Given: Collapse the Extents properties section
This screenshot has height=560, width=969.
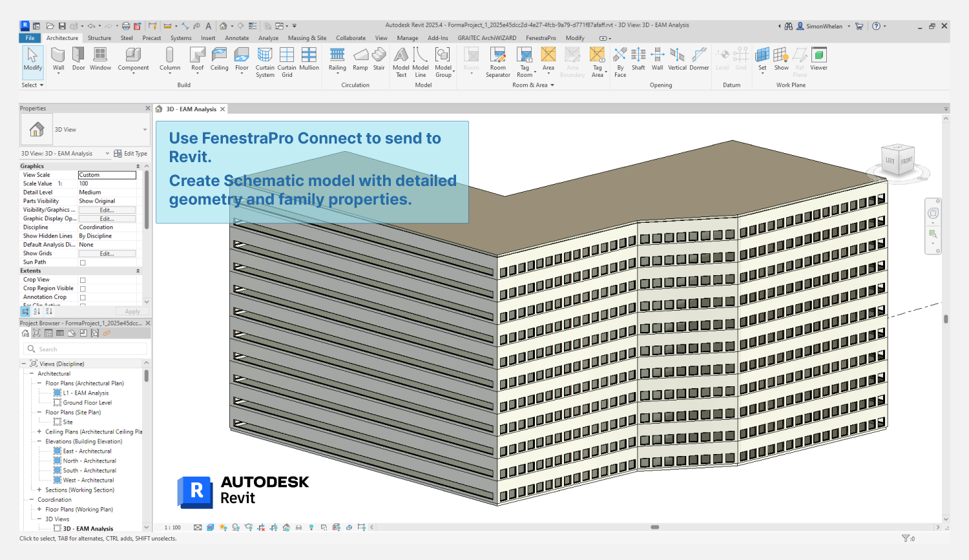Looking at the screenshot, I should click(138, 271).
